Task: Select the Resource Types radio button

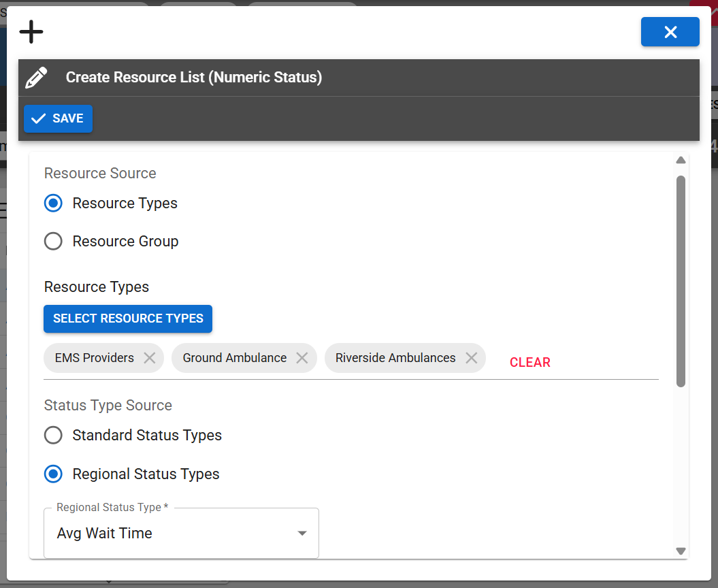Action: pyautogui.click(x=53, y=203)
